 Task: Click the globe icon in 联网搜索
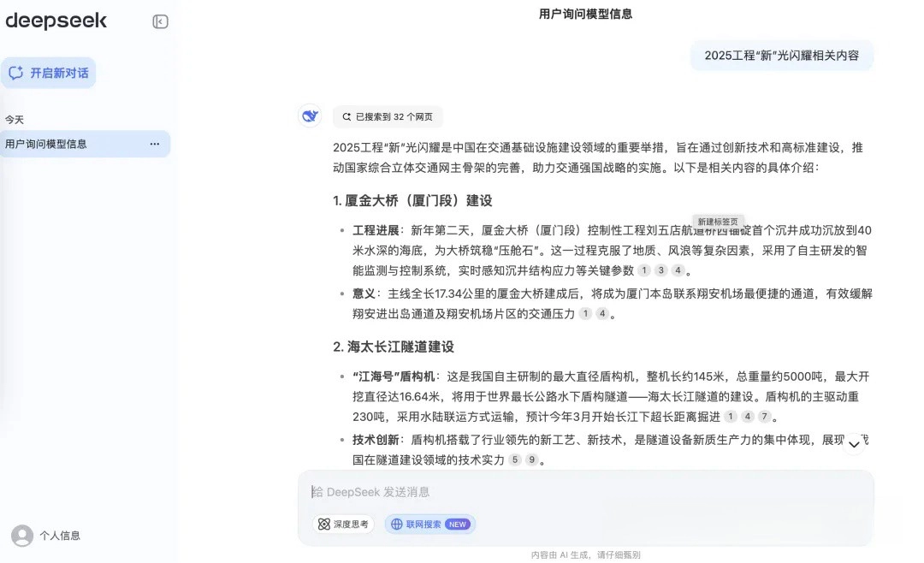(397, 524)
